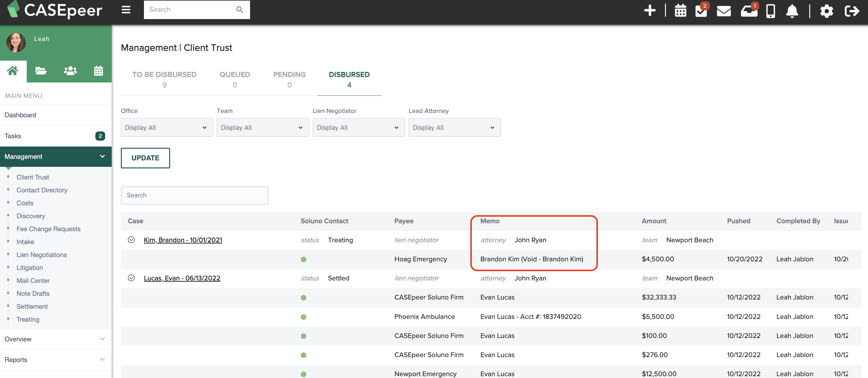Click the logout arrow icon

click(x=852, y=11)
